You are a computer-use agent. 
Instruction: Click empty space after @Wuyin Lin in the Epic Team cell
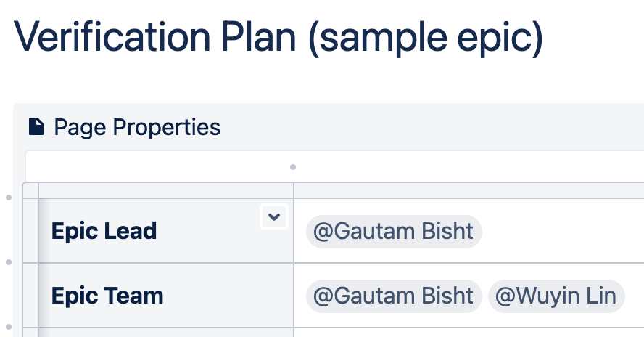click(x=635, y=296)
